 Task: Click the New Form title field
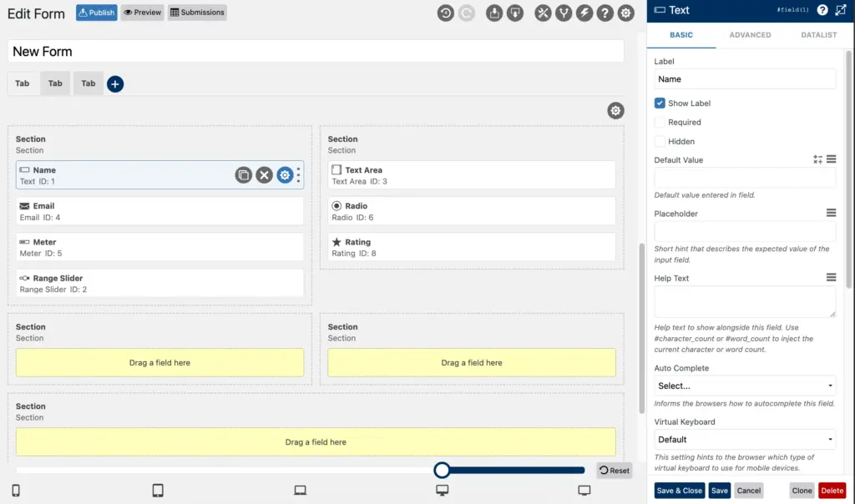pos(317,51)
